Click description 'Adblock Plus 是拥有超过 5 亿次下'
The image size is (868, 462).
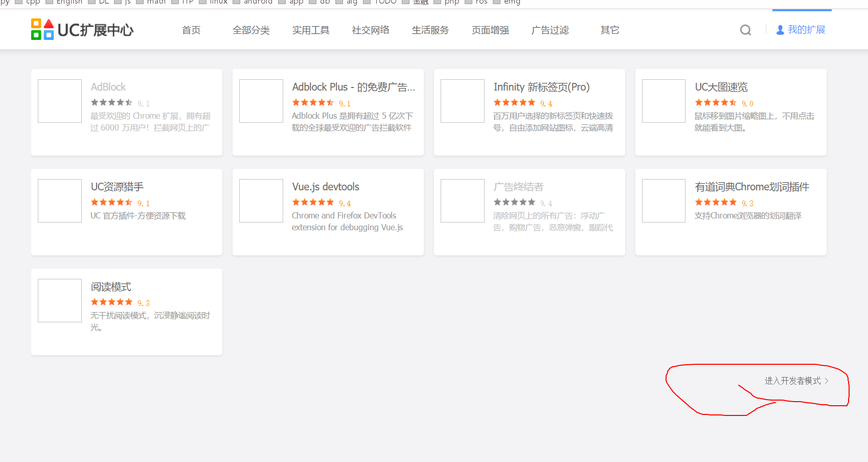point(352,116)
